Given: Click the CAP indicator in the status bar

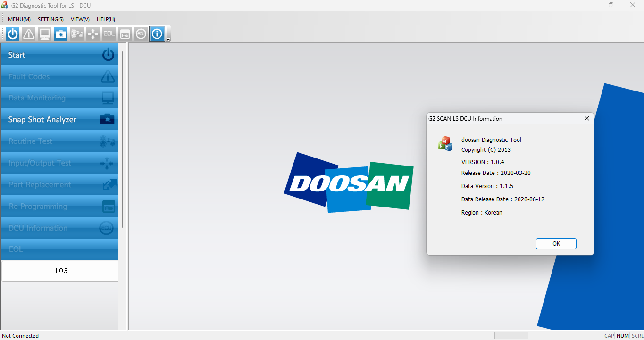Looking at the screenshot, I should tap(609, 336).
